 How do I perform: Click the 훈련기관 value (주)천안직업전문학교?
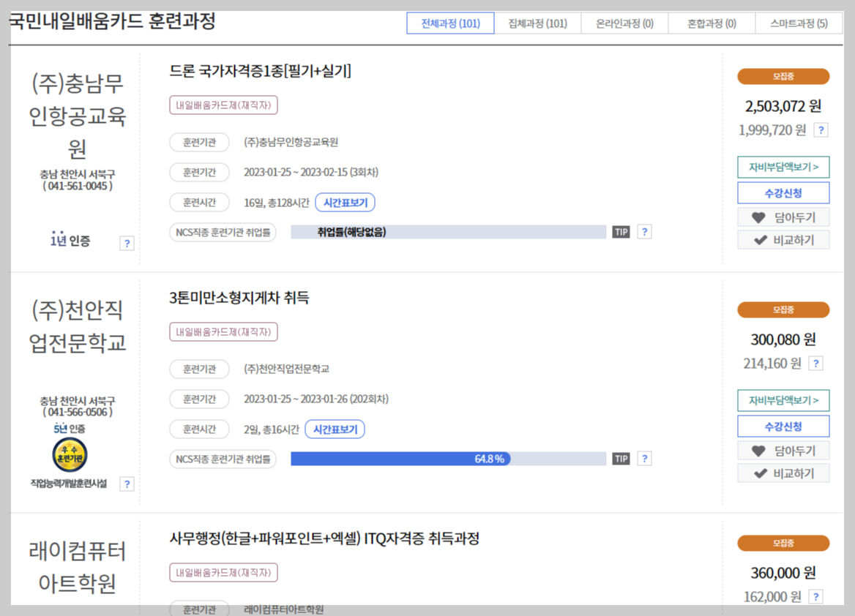(286, 369)
